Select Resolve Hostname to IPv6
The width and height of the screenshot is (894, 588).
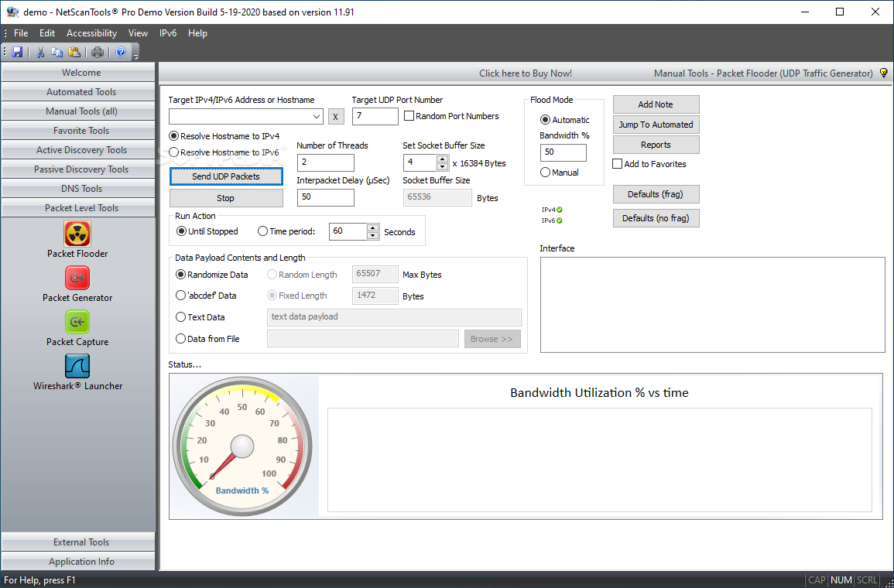click(224, 152)
